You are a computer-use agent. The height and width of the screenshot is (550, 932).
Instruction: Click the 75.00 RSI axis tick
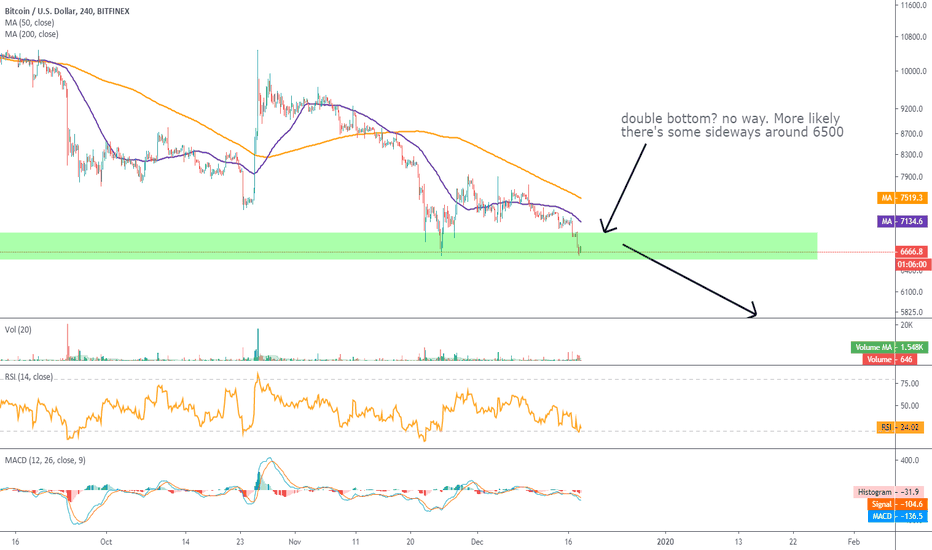[909, 384]
